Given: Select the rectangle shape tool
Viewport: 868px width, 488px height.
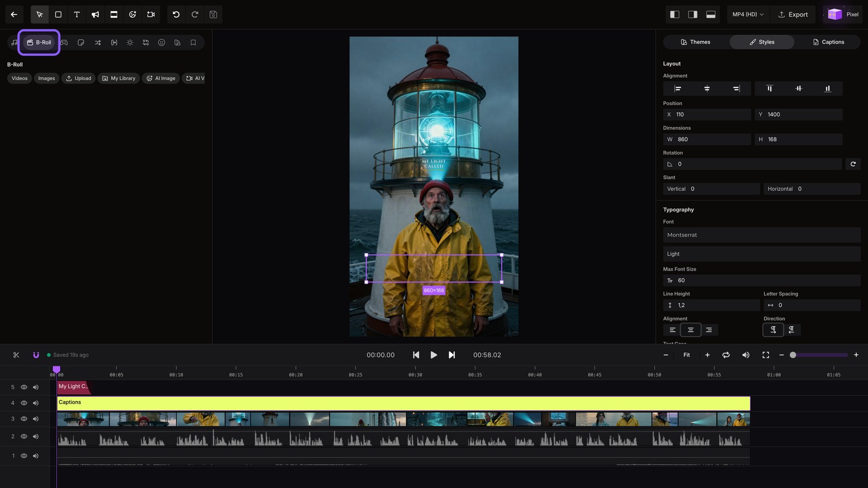Looking at the screenshot, I should pos(58,15).
